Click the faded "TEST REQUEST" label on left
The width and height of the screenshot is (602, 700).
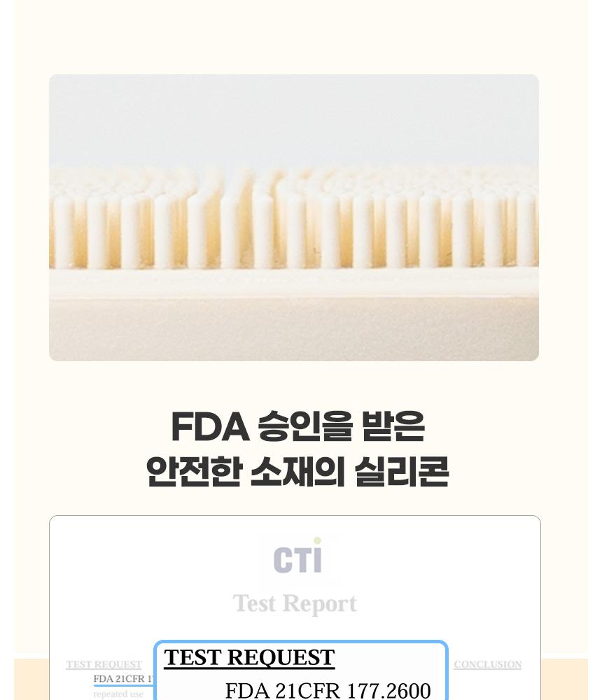(104, 664)
